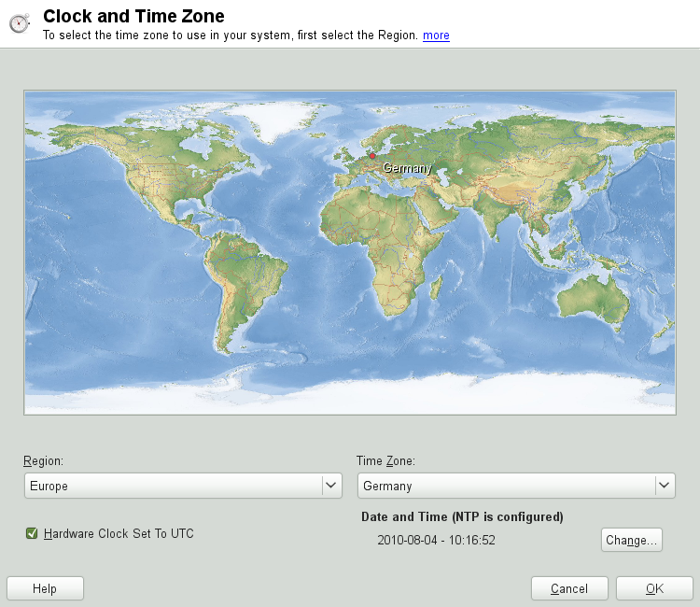Expand the Time Zone dropdown arrow

click(664, 486)
